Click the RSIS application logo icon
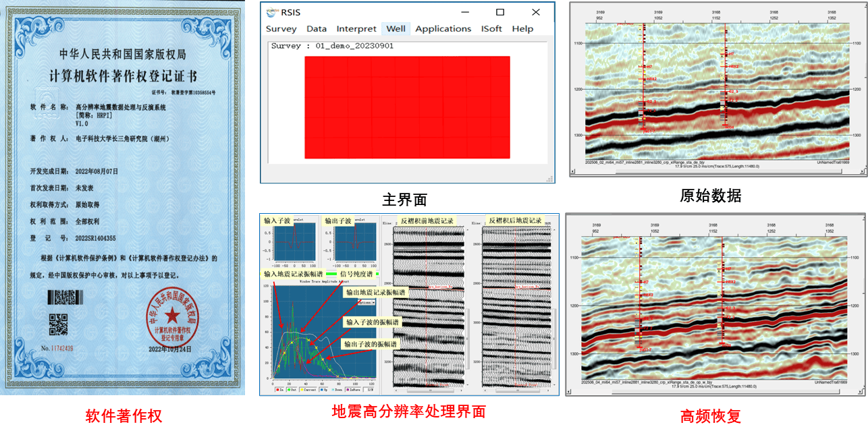This screenshot has height=435, width=868. click(272, 12)
